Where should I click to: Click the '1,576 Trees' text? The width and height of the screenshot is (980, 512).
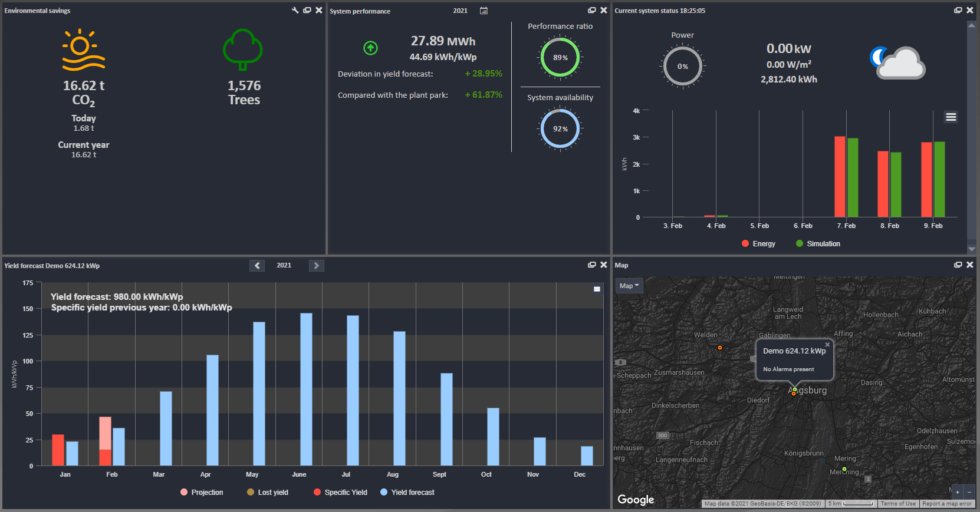click(x=244, y=93)
